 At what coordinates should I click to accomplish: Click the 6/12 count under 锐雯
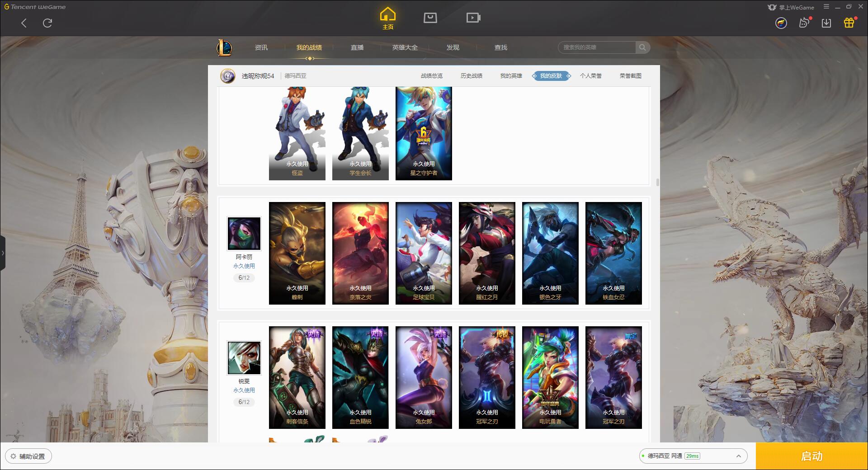[244, 402]
